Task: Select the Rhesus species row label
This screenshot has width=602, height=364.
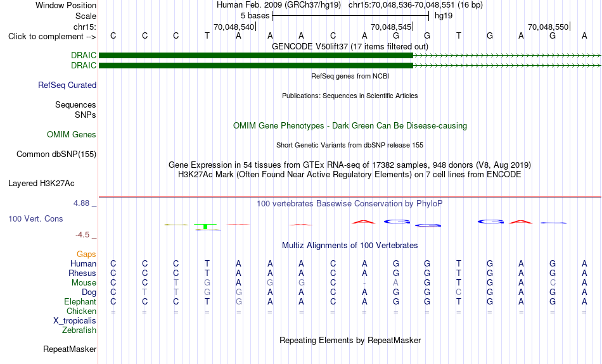Action: click(82, 273)
